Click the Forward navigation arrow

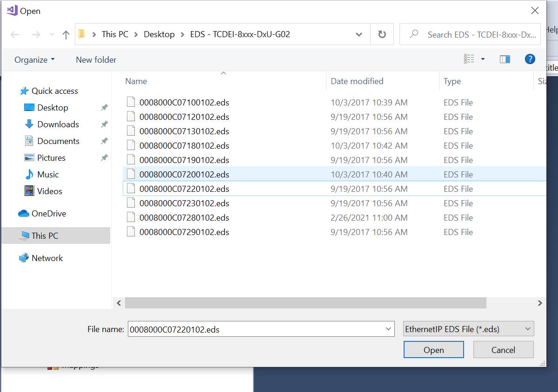point(36,34)
